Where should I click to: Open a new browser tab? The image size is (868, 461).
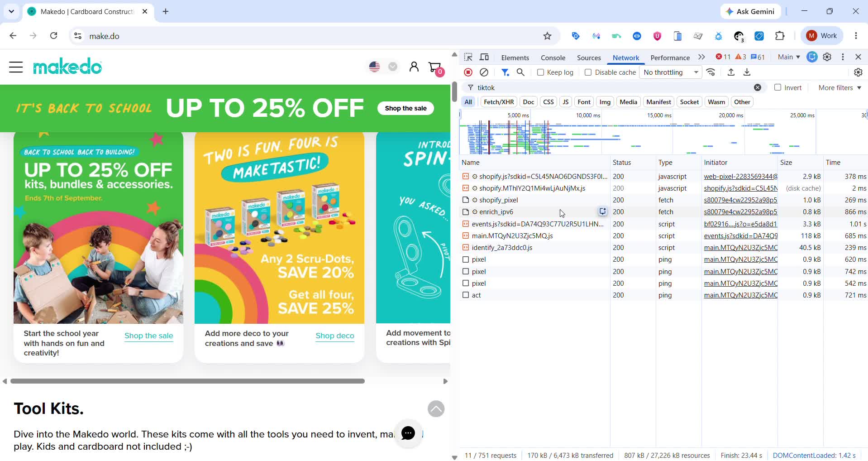pos(166,11)
